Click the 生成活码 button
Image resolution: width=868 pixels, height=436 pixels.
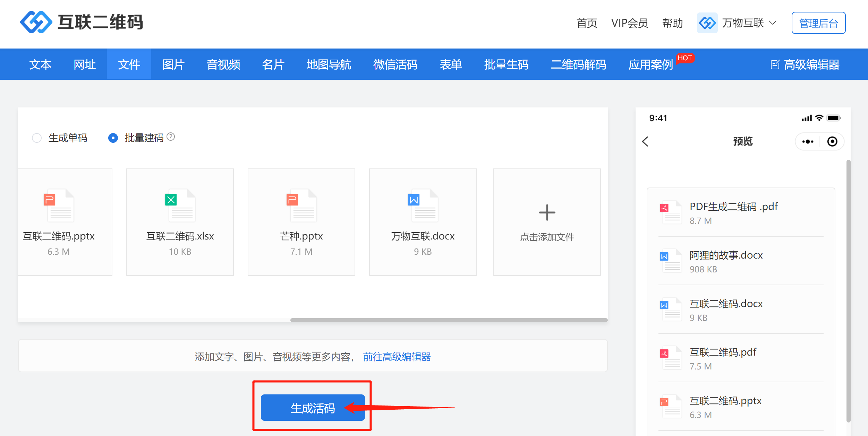[x=312, y=408]
